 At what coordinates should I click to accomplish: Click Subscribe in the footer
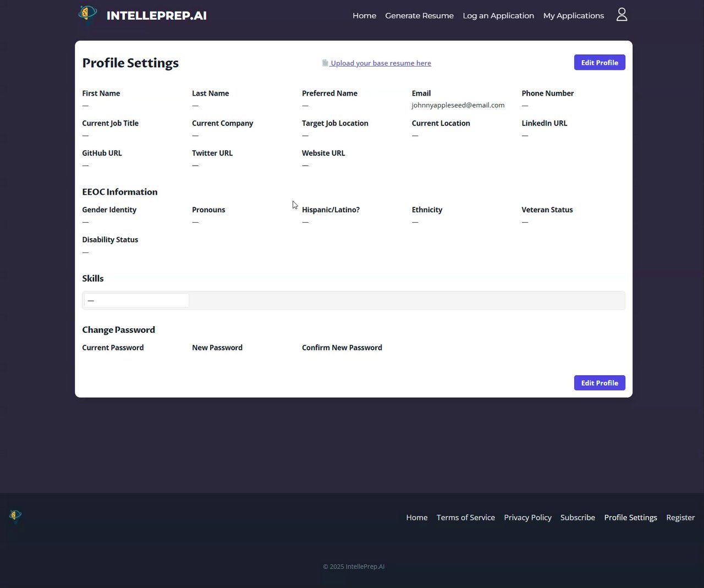(x=577, y=518)
